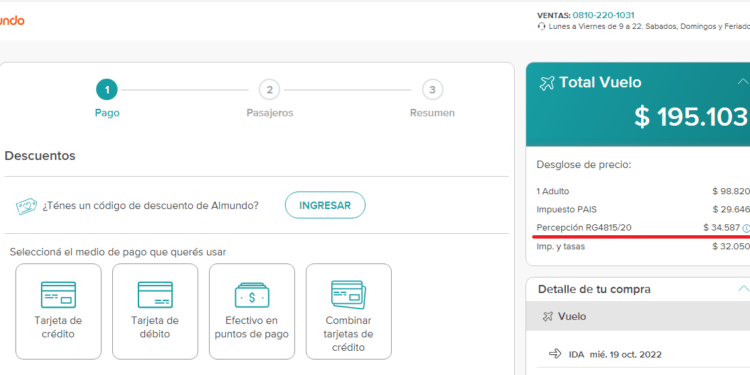This screenshot has width=750, height=375.
Task: Click the debit card icon
Action: (x=155, y=295)
